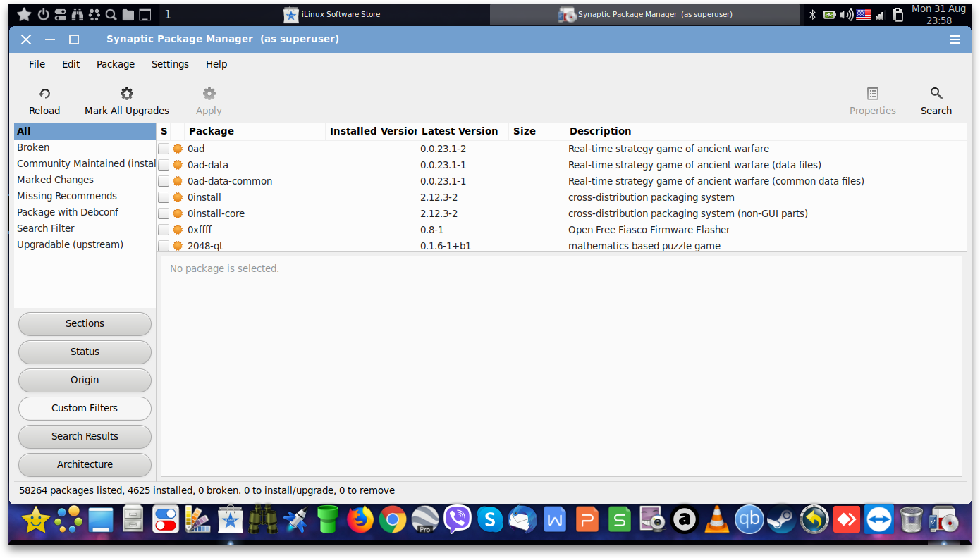Open the green pipe icon in the dock
980x558 pixels.
[x=328, y=520]
